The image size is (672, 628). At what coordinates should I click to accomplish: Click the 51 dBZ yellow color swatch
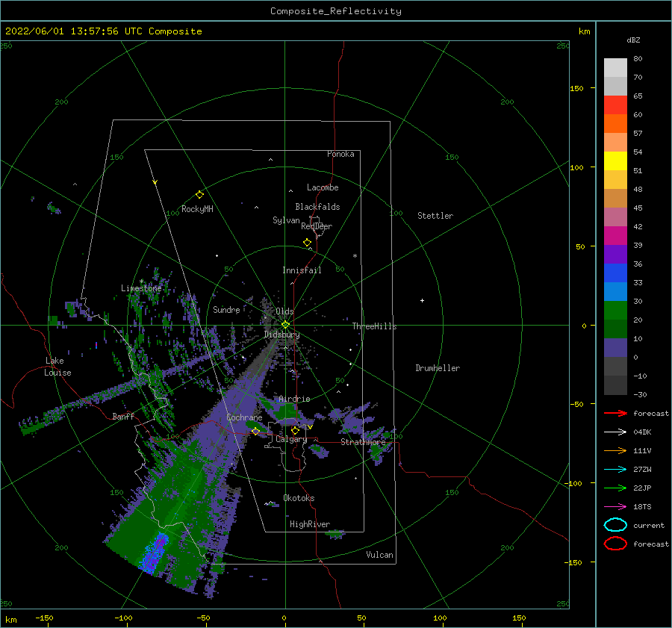(x=615, y=161)
